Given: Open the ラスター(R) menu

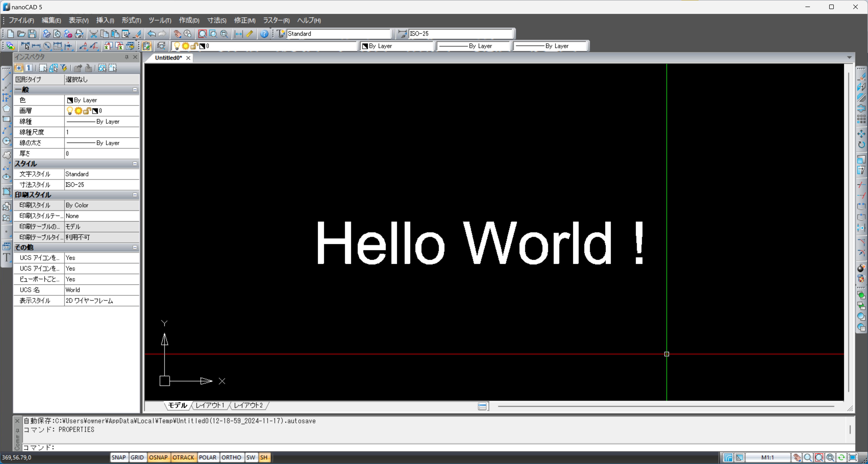Looking at the screenshot, I should [276, 20].
